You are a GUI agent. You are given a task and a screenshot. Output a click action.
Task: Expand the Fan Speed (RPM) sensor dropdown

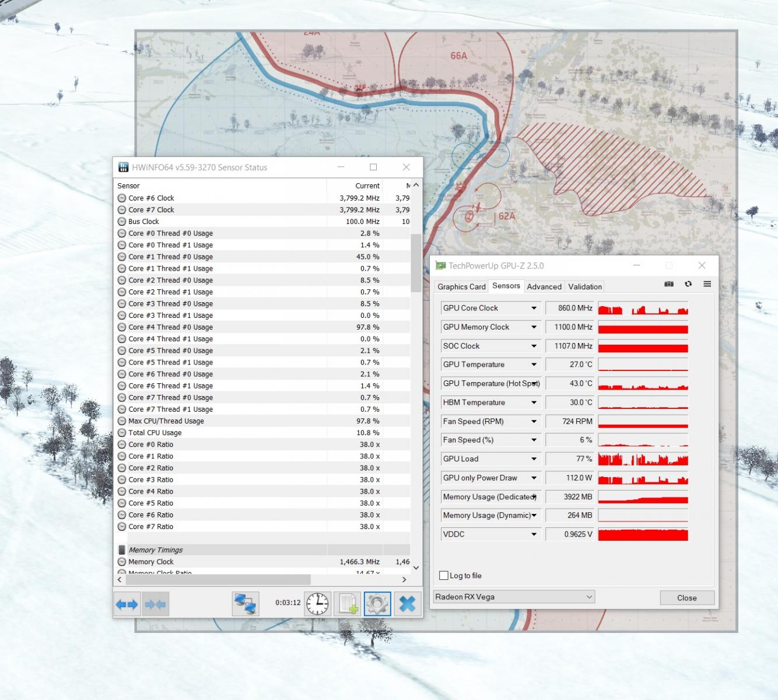[x=534, y=421]
